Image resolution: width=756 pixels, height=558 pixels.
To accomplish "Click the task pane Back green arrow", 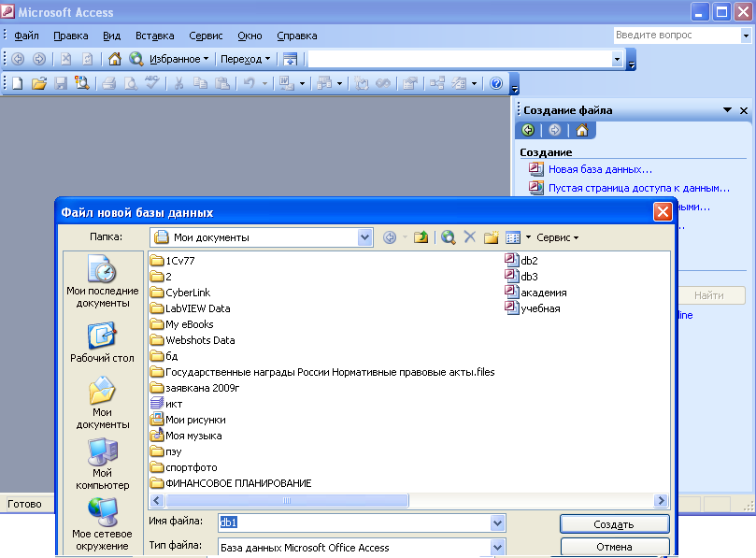I will (x=528, y=130).
